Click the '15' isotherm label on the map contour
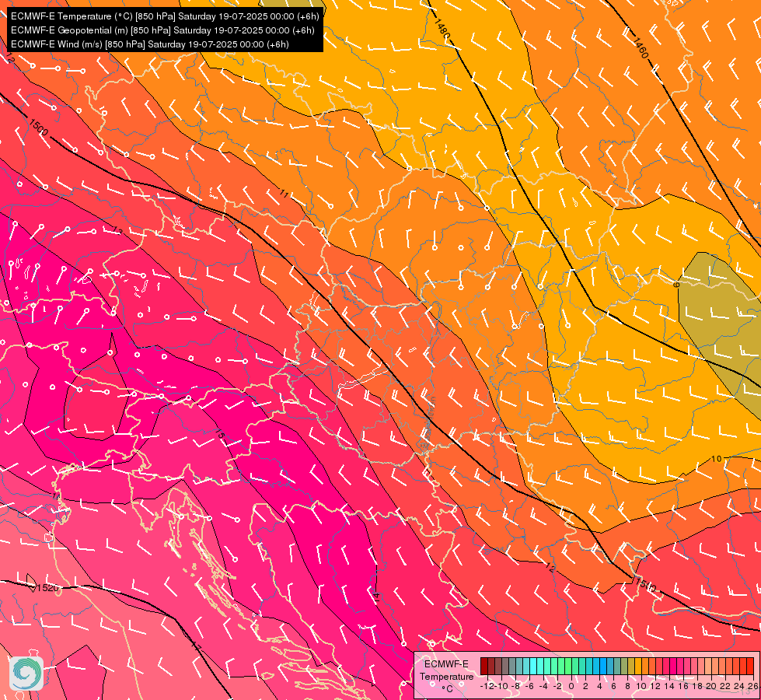The image size is (761, 700). point(220,433)
